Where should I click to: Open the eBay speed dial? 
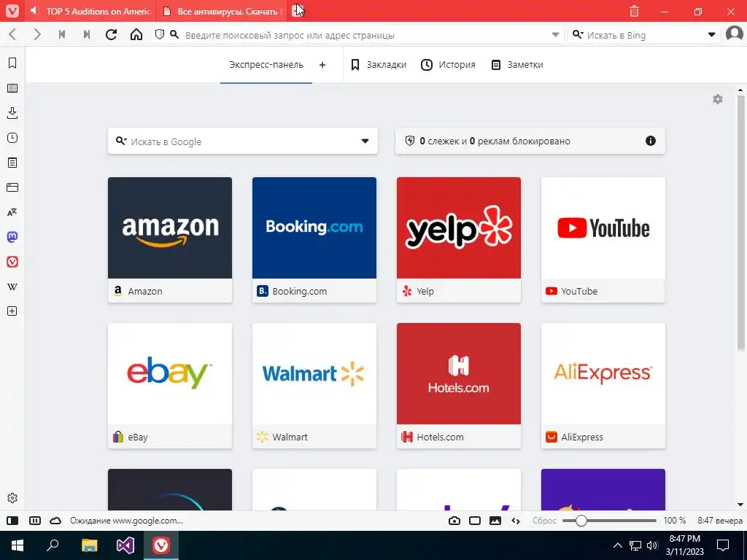[170, 386]
